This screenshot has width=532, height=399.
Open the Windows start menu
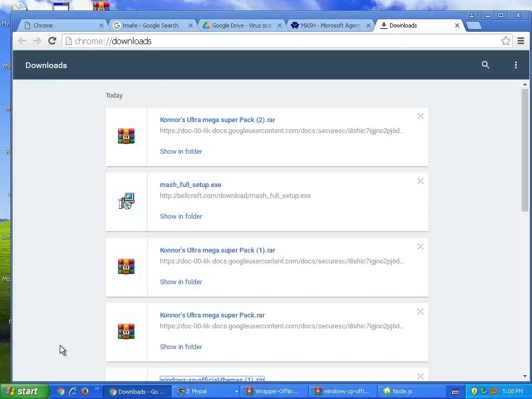pos(24,391)
